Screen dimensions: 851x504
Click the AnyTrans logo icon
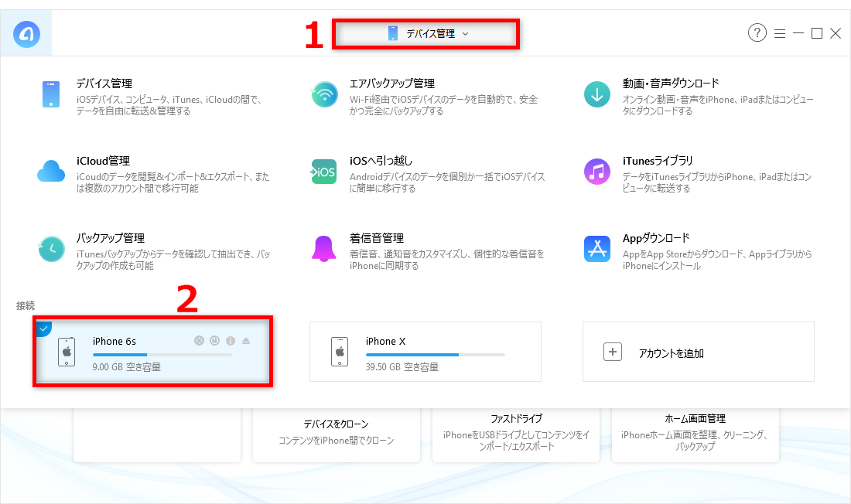point(26,34)
